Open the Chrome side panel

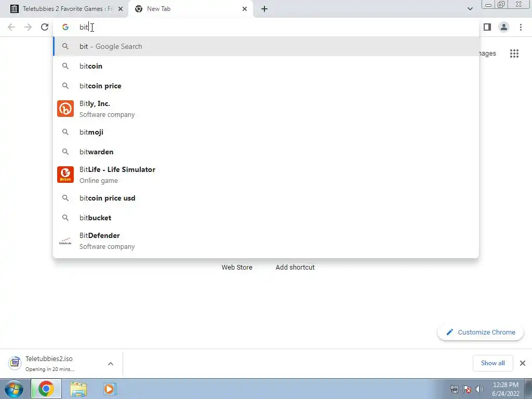pos(487,27)
